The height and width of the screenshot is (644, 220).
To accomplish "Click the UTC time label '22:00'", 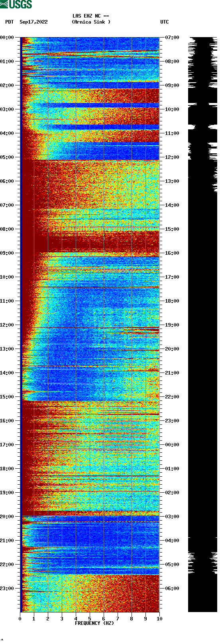I will pyautogui.click(x=172, y=397).
